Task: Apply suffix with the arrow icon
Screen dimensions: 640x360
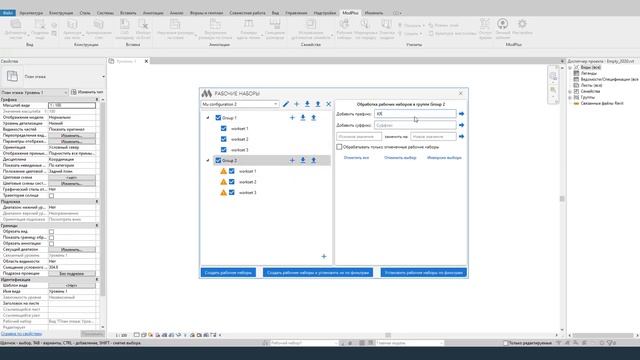Action: [462, 125]
